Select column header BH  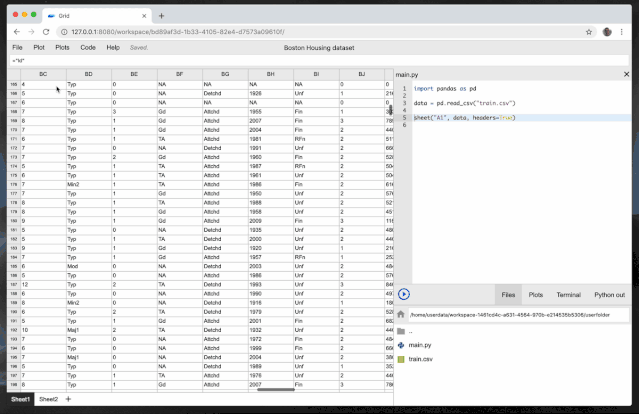271,74
